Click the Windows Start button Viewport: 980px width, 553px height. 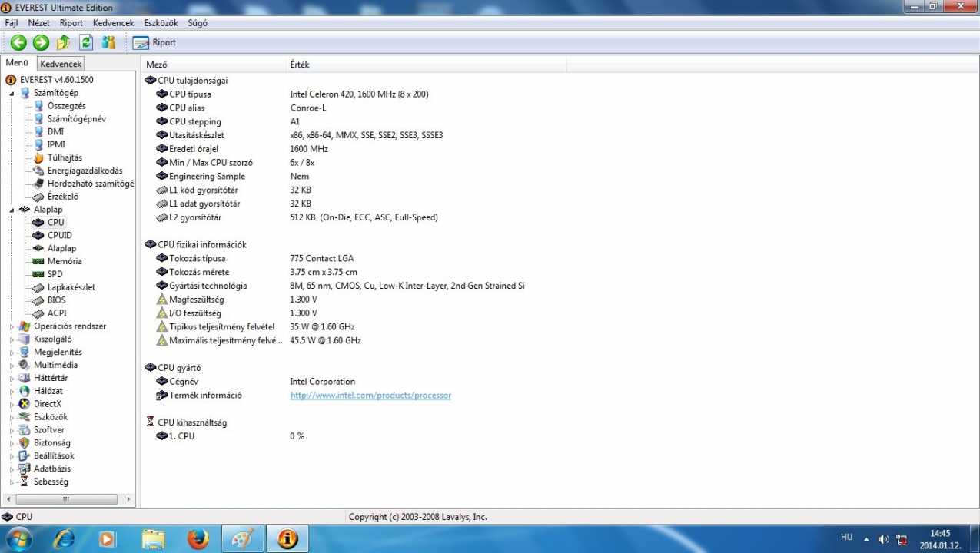click(x=19, y=539)
